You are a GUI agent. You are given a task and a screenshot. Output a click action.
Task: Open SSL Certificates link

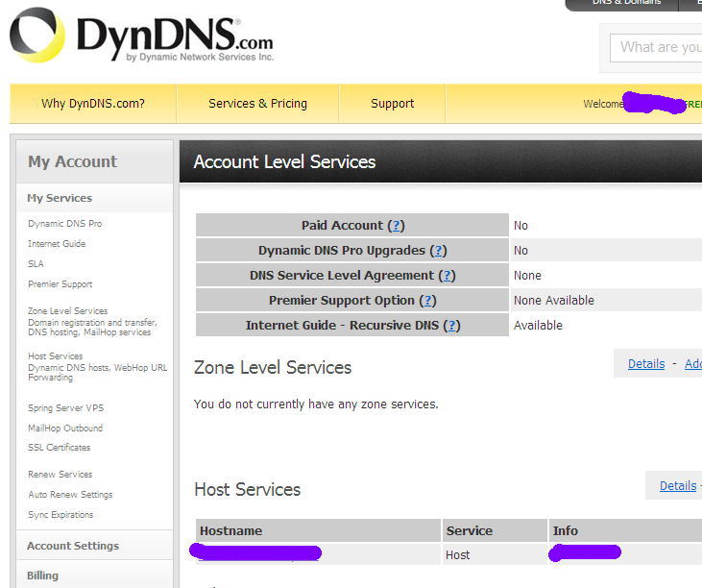(60, 448)
